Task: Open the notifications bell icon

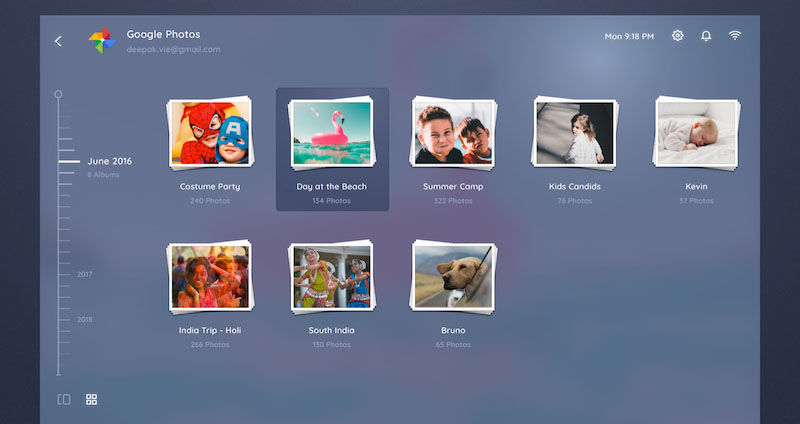Action: 706,36
